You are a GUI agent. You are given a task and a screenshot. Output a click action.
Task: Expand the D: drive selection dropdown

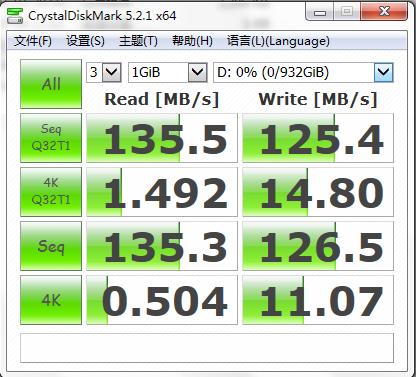point(383,72)
